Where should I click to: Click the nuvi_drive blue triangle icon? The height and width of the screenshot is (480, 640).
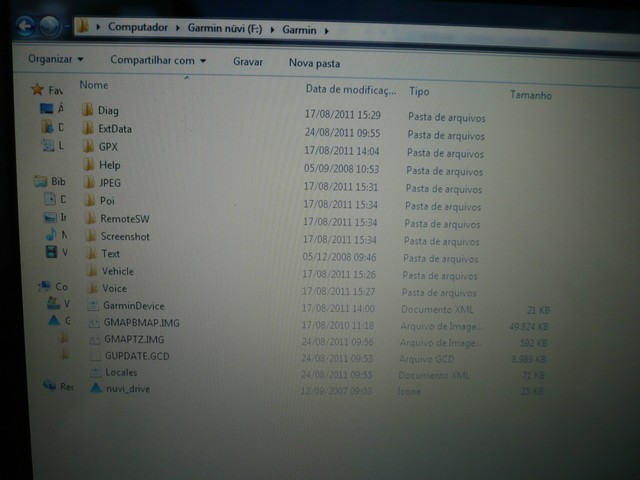click(96, 388)
